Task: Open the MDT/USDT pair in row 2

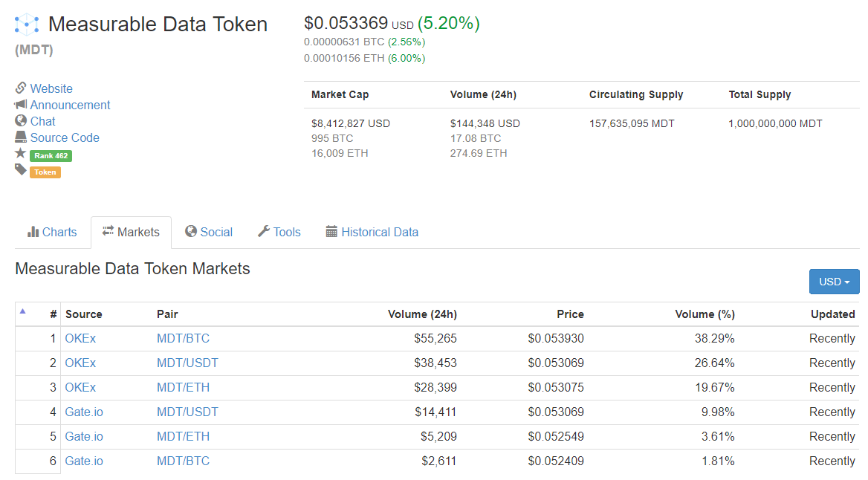Action: click(188, 363)
